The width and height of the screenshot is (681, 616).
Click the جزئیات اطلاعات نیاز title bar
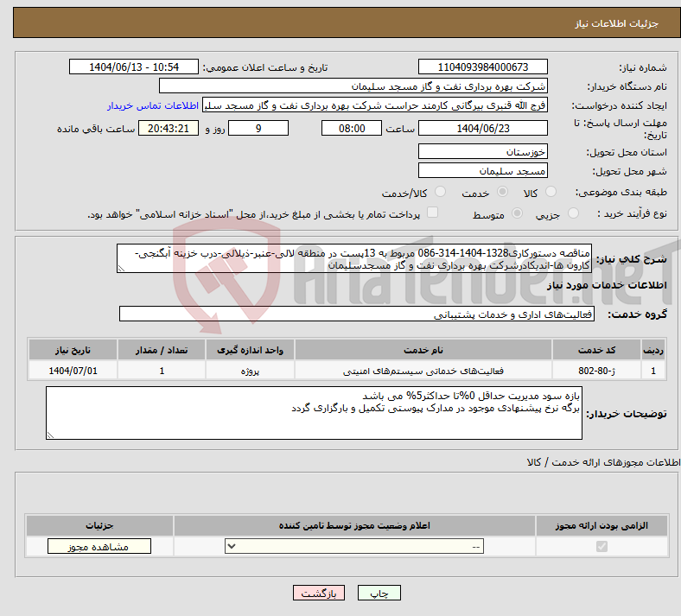tap(347, 23)
